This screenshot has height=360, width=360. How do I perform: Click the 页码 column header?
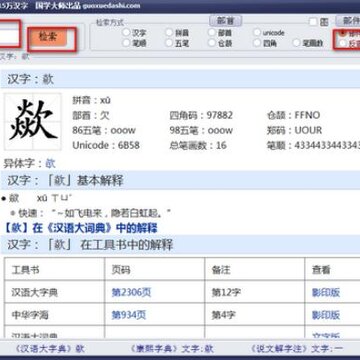(155, 269)
